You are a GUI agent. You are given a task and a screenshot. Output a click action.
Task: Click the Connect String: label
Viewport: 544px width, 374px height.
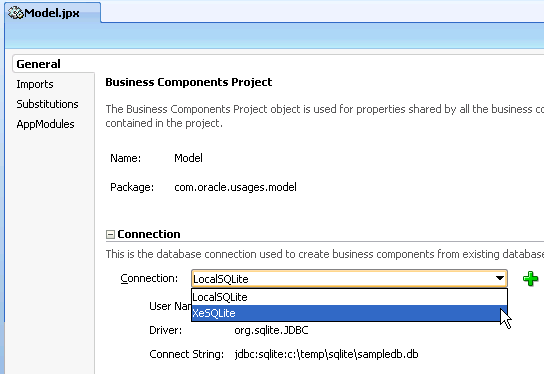point(187,354)
